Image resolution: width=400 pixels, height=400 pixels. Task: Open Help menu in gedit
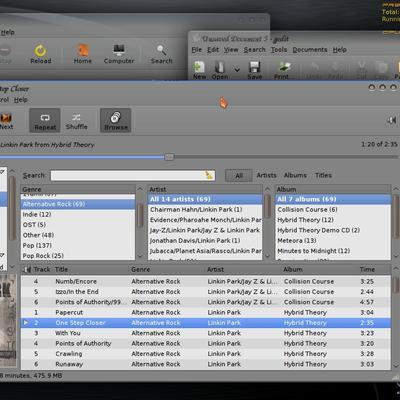[x=340, y=50]
